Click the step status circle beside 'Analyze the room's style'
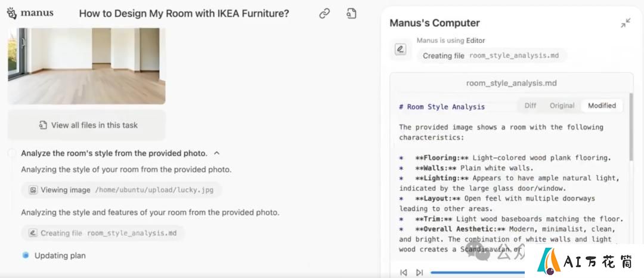Screen dimensions: 644x278 click(x=12, y=153)
